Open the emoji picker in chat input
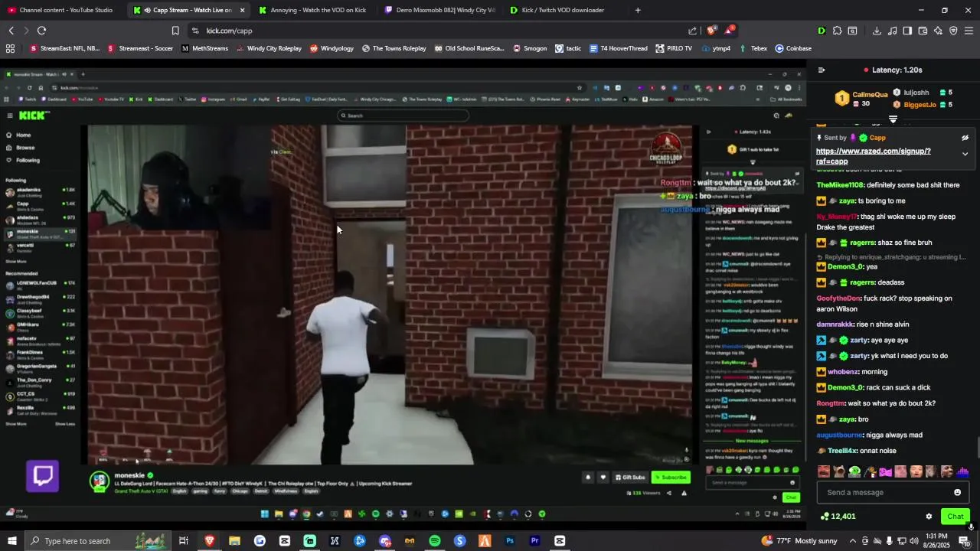Image resolution: width=980 pixels, height=551 pixels. 957,492
